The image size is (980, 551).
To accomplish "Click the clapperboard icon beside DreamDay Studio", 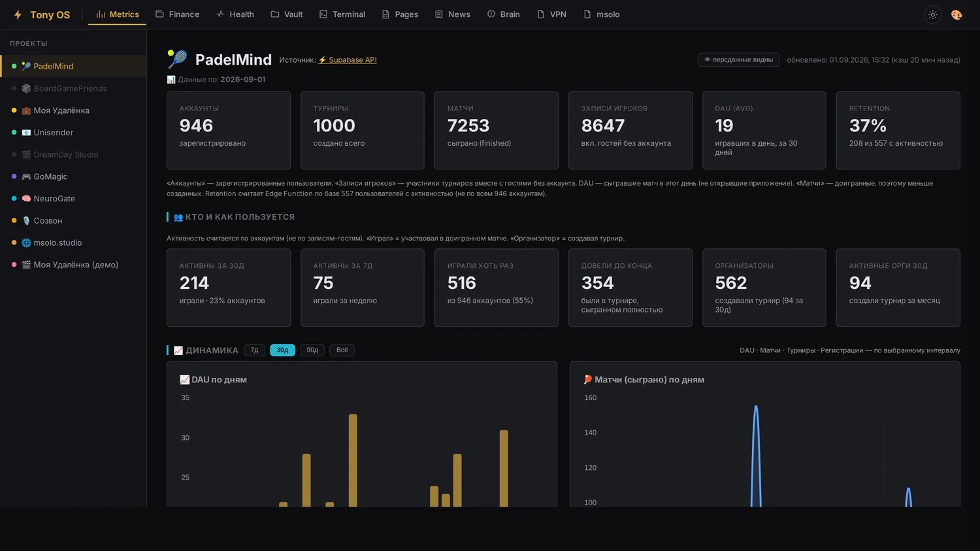I will click(x=26, y=155).
